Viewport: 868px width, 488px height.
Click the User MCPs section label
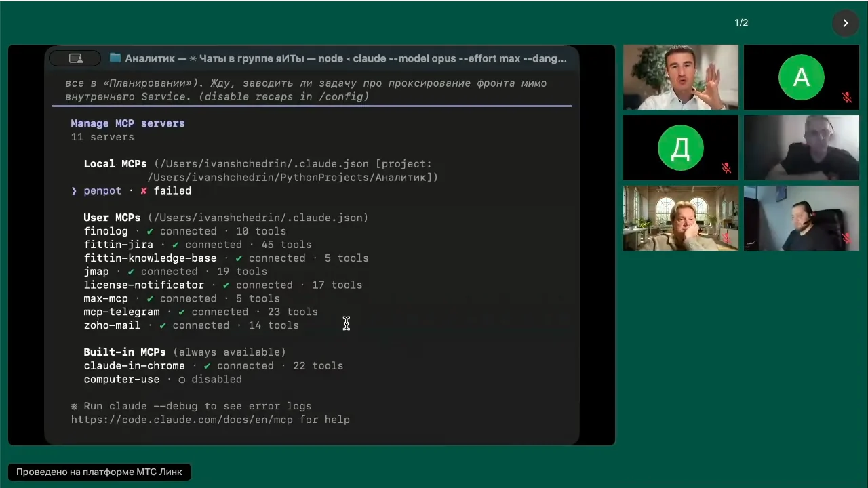point(112,218)
